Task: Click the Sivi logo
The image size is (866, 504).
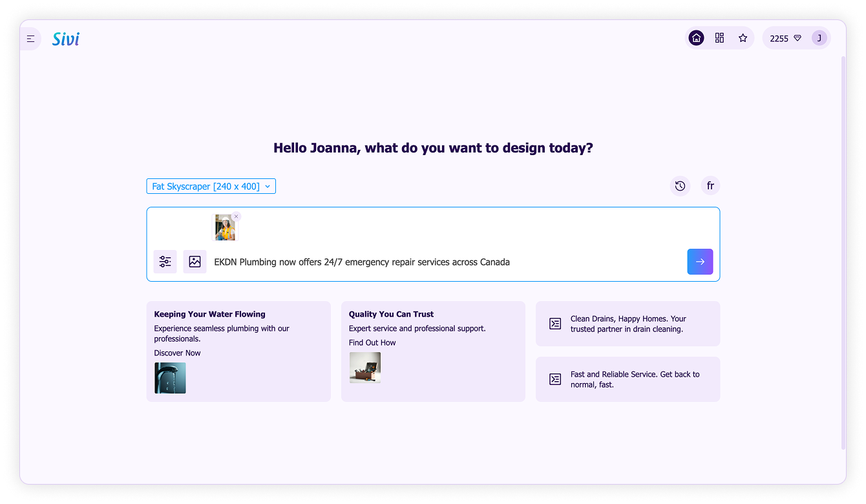Action: 66,39
